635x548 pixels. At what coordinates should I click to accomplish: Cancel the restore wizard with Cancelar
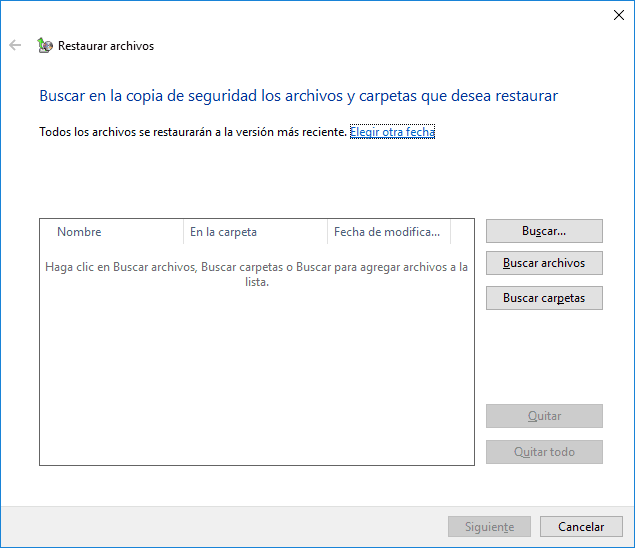[581, 527]
